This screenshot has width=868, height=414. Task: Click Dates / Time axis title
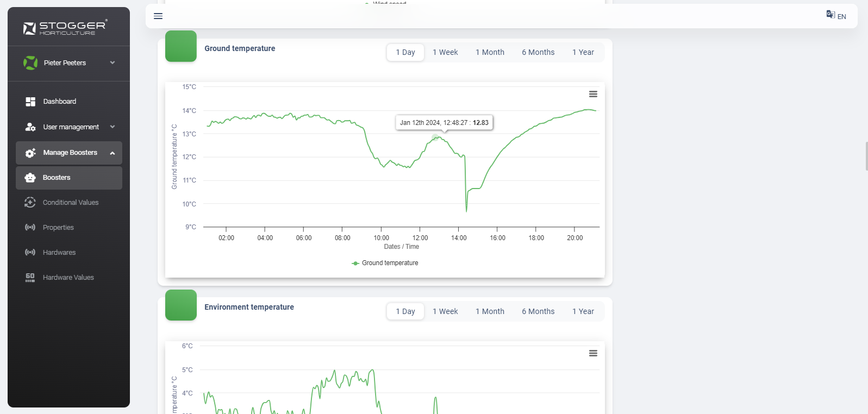(x=402, y=247)
